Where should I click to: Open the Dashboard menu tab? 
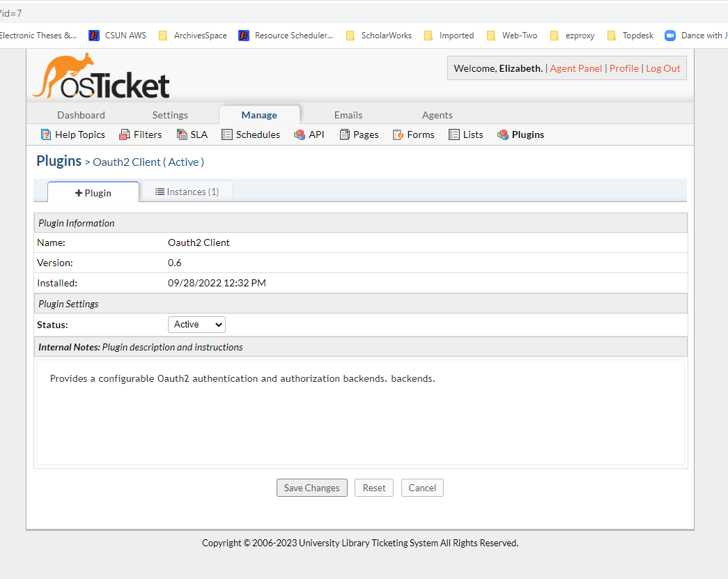(x=81, y=115)
